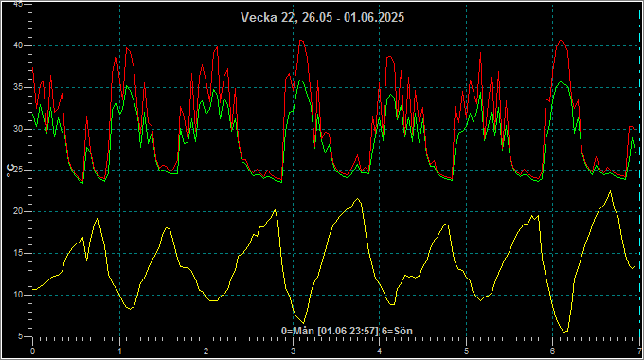This screenshot has height=360, width=644.
Task: Click the 15 label on temperature axis
Action: [x=18, y=253]
